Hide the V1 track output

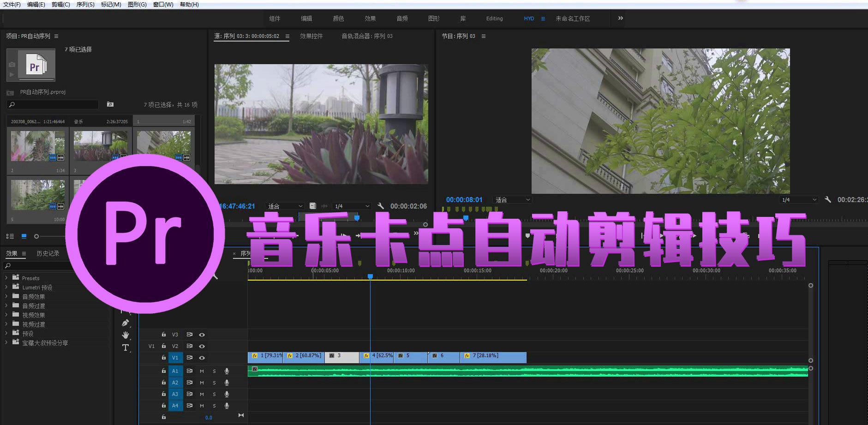click(202, 358)
